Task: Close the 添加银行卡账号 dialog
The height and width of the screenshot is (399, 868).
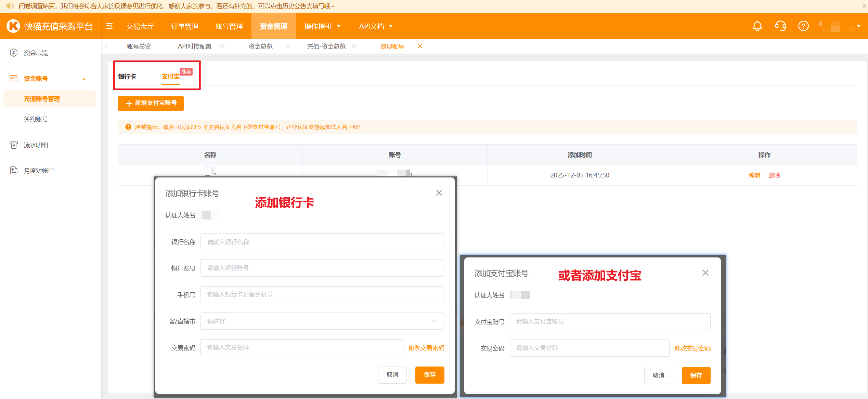Action: pyautogui.click(x=439, y=193)
